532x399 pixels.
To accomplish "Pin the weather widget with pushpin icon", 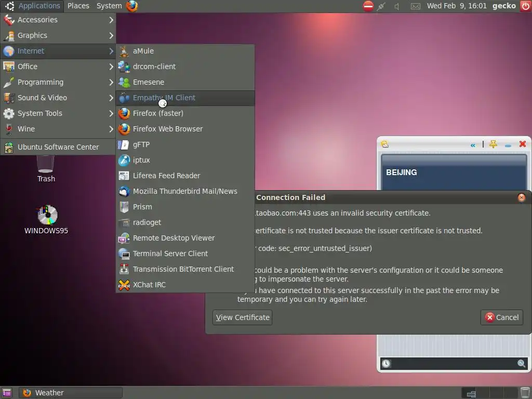I will point(494,144).
